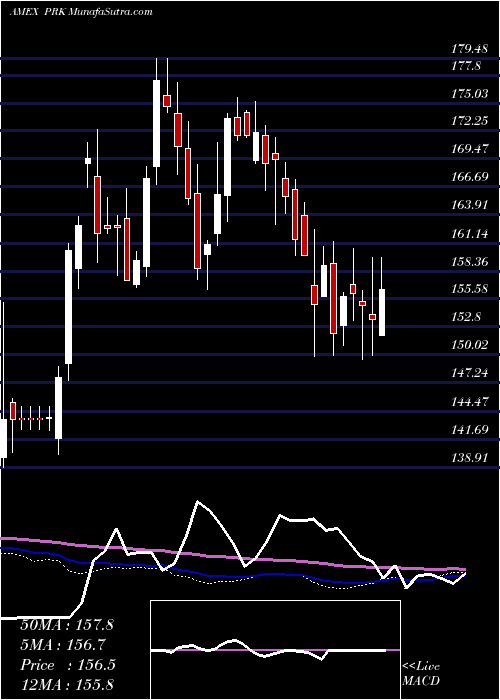Click inside the MACD indicator chart box
The height and width of the screenshot is (700, 500).
coord(275,650)
